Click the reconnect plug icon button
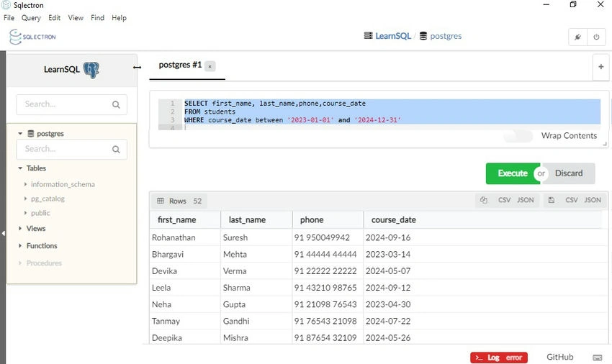 [x=577, y=37]
